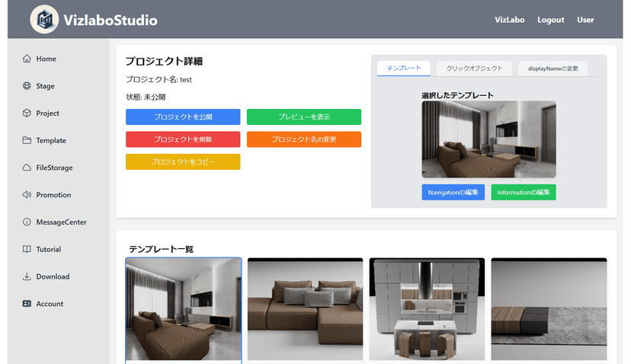The width and height of the screenshot is (631, 364).
Task: Click the green プレビューを表示 button
Action: coord(304,117)
